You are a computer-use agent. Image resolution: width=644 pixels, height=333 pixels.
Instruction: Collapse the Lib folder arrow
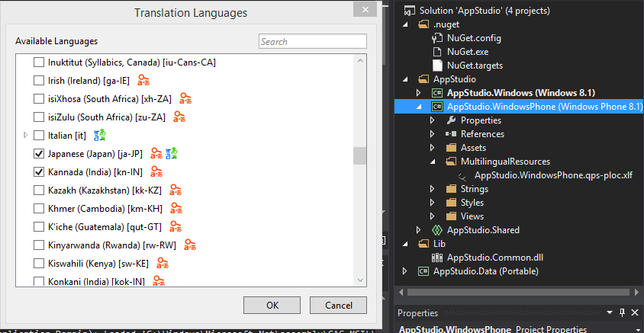(406, 244)
